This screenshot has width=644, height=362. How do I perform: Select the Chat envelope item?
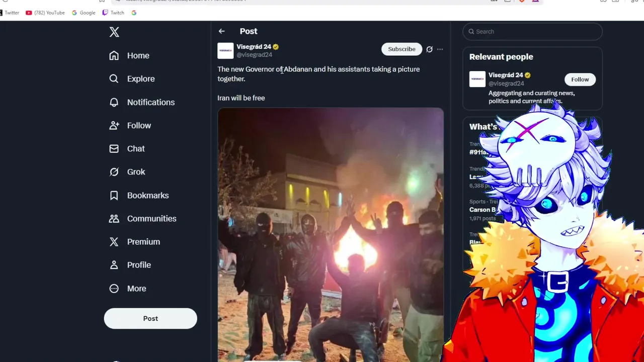(x=127, y=148)
